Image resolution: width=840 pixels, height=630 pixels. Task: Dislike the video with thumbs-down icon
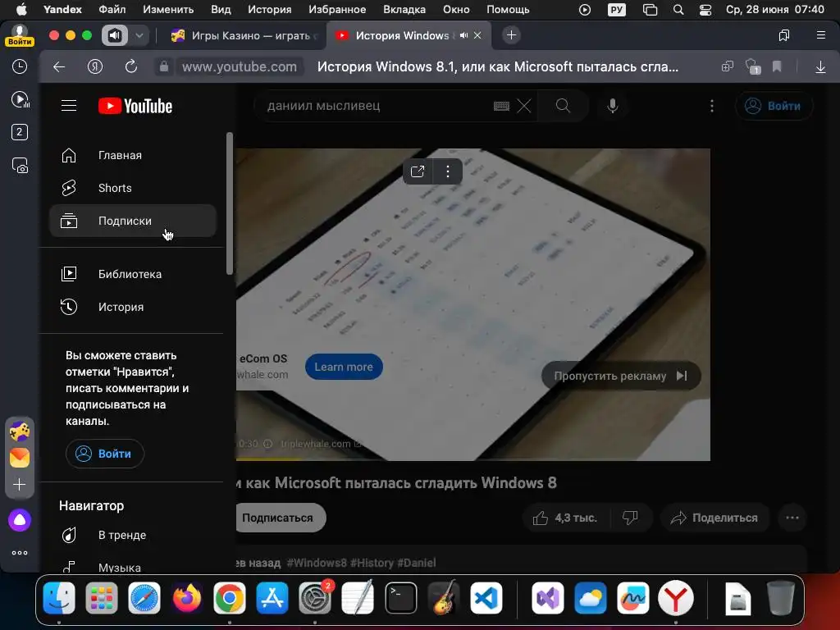pyautogui.click(x=631, y=518)
